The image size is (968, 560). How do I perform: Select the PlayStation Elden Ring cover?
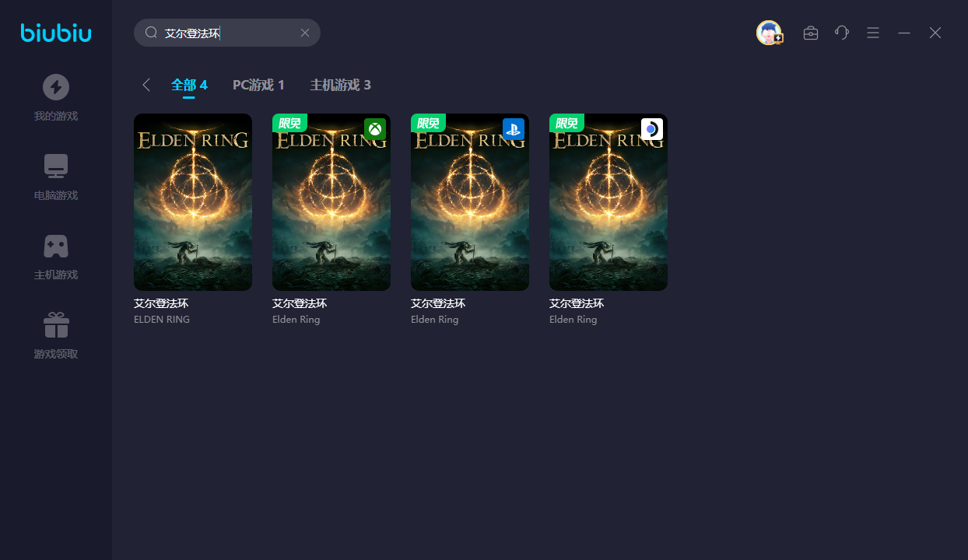pyautogui.click(x=470, y=202)
